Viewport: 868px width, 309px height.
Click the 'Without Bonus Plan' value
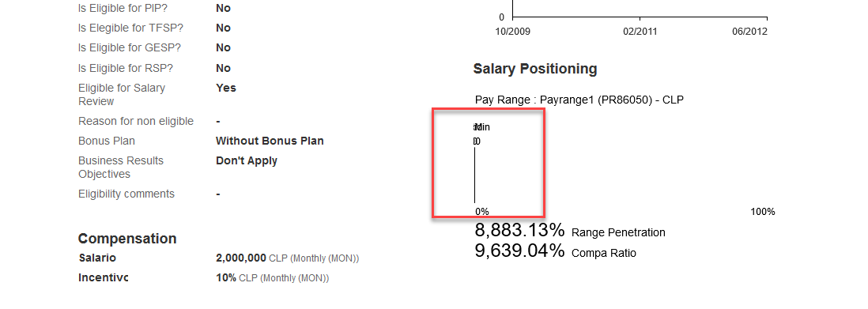click(x=270, y=141)
